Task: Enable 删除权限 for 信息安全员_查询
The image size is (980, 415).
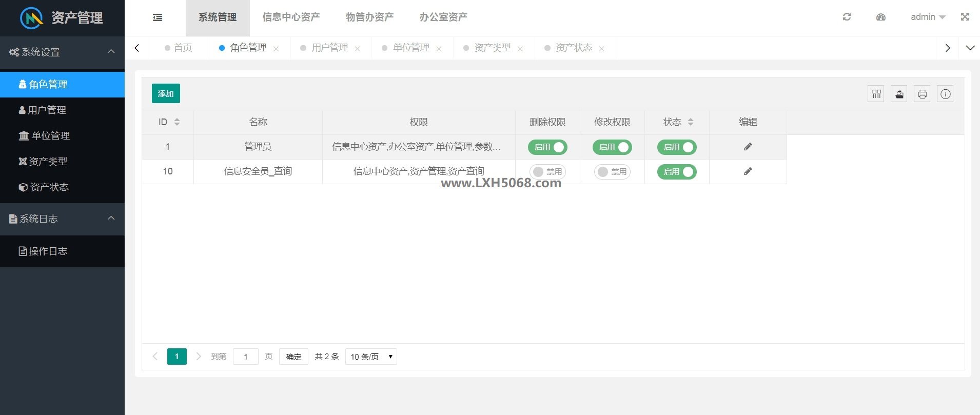Action: coord(547,172)
